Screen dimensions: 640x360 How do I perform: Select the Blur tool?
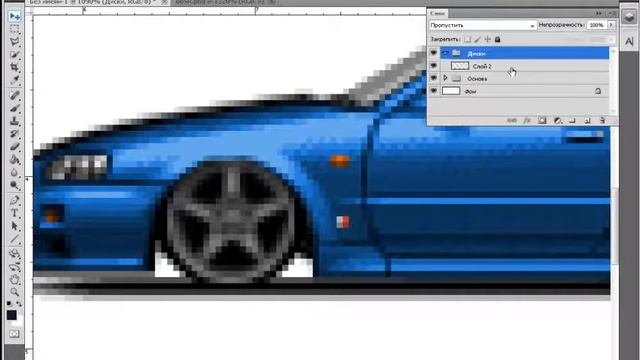tap(14, 172)
